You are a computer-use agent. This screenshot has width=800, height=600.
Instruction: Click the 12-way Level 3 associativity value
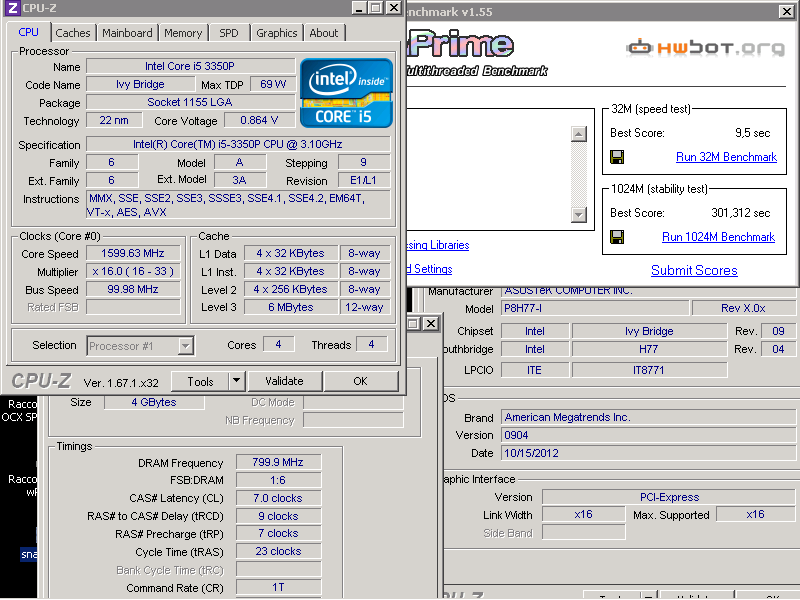pyautogui.click(x=364, y=307)
